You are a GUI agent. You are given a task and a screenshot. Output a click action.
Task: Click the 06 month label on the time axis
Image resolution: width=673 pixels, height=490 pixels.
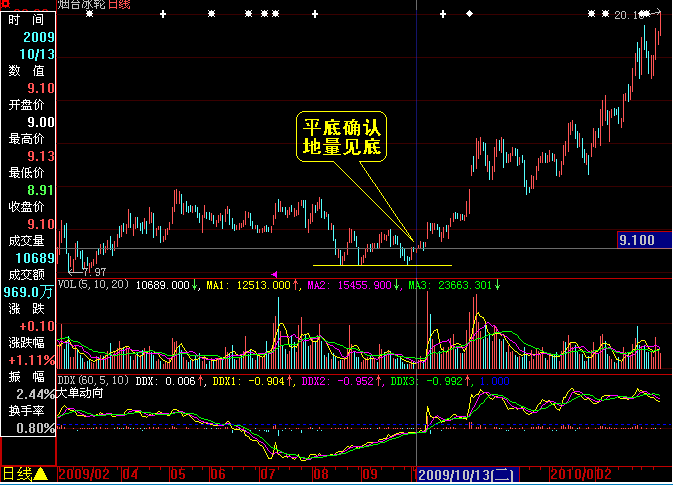[x=218, y=474]
